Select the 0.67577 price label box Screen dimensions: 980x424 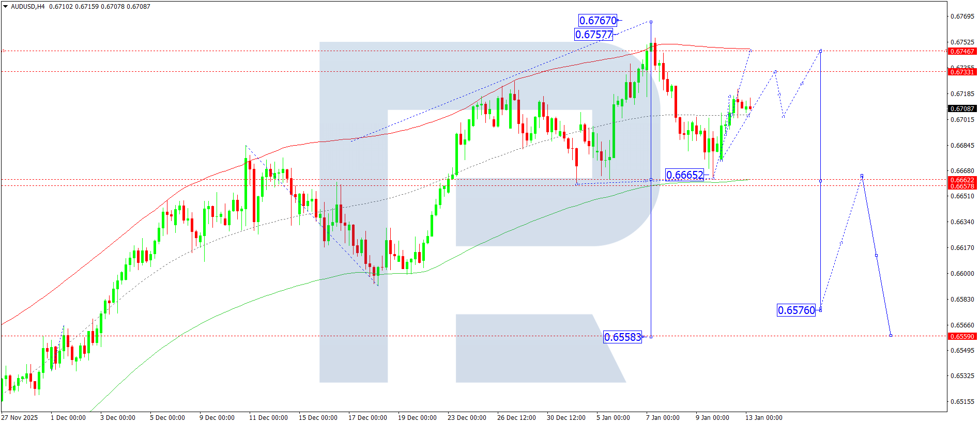click(x=593, y=35)
